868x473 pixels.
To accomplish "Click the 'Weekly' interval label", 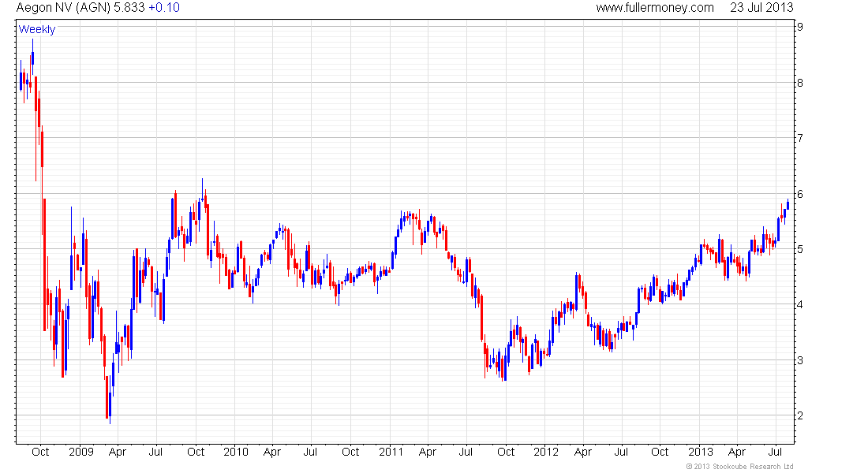I will (37, 29).
